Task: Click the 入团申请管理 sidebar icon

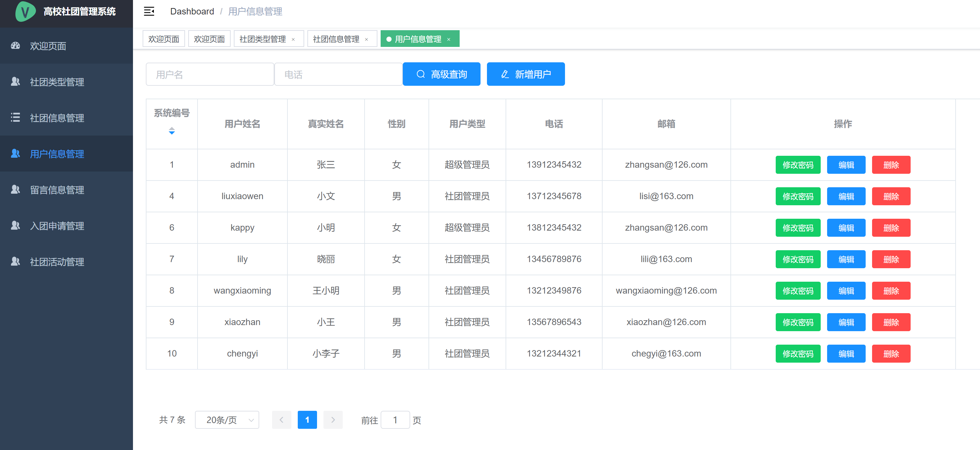Action: pos(15,225)
